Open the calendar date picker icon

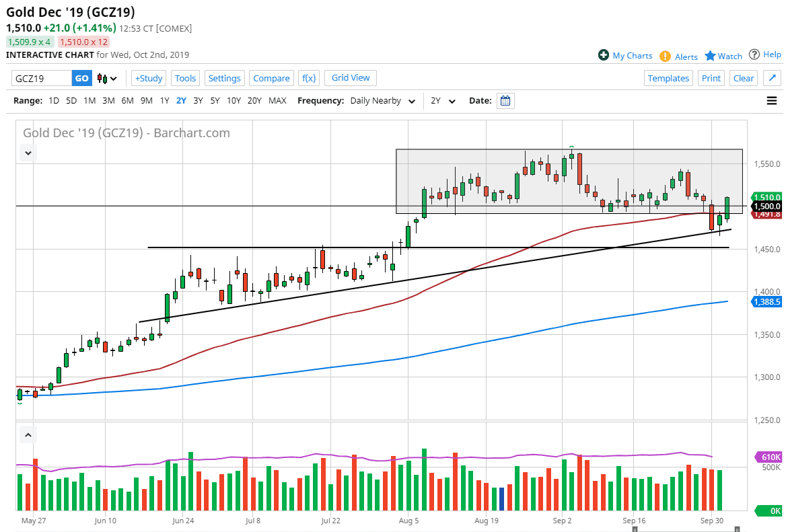point(505,101)
